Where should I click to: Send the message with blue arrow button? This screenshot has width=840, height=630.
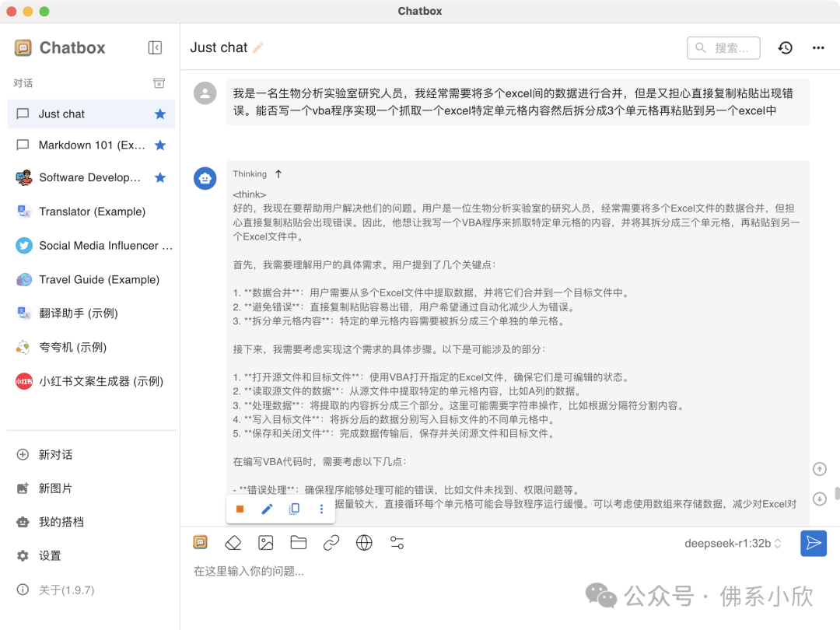point(814,543)
